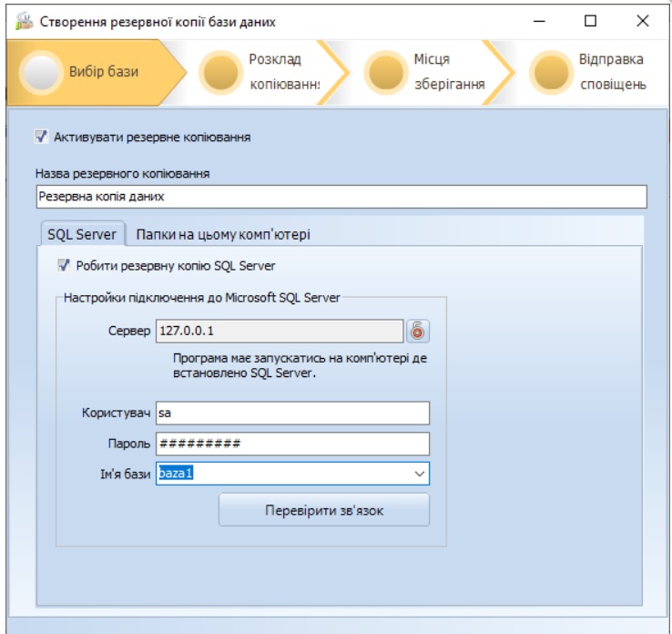Image resolution: width=672 pixels, height=634 pixels.
Task: Expand the Ім'я бази dropdown arrow
Action: (x=419, y=474)
